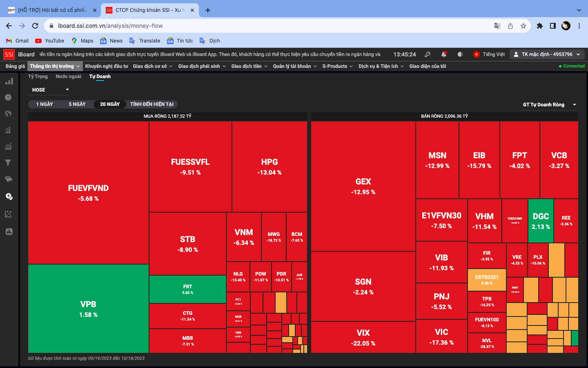Screen dimensions: 588x368
Task: Expand the Giao dịch phái sinh menu
Action: click(202, 66)
